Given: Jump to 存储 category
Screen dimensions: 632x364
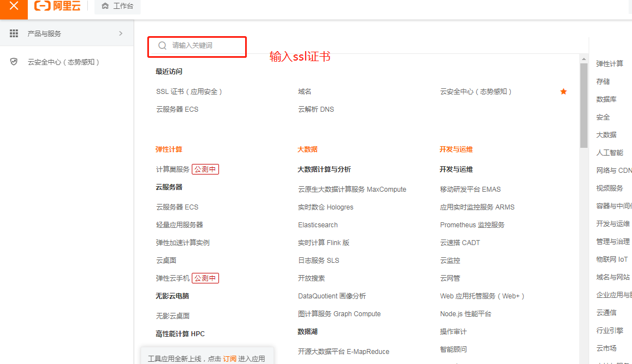Looking at the screenshot, I should tap(603, 82).
